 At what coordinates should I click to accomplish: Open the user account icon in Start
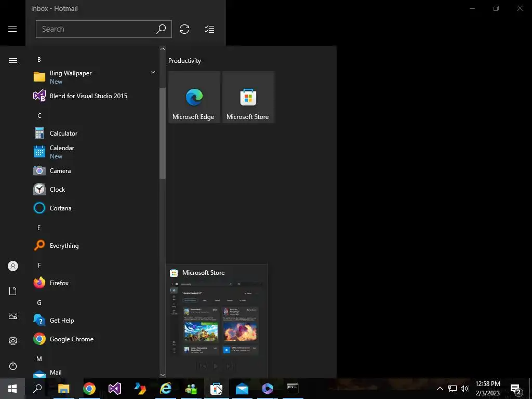[x=13, y=266]
